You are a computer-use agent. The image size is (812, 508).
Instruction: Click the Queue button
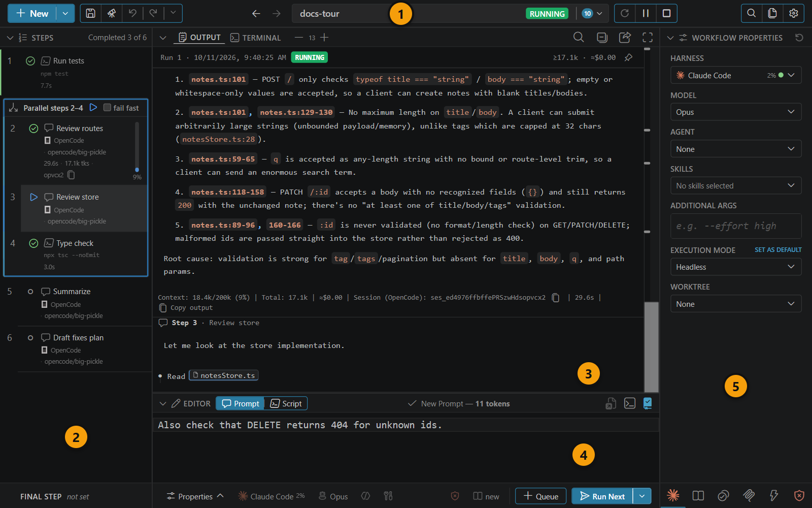[541, 496]
